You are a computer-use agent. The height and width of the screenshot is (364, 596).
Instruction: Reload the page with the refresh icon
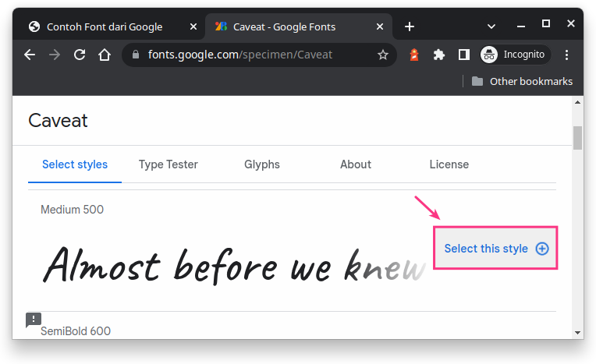(79, 55)
